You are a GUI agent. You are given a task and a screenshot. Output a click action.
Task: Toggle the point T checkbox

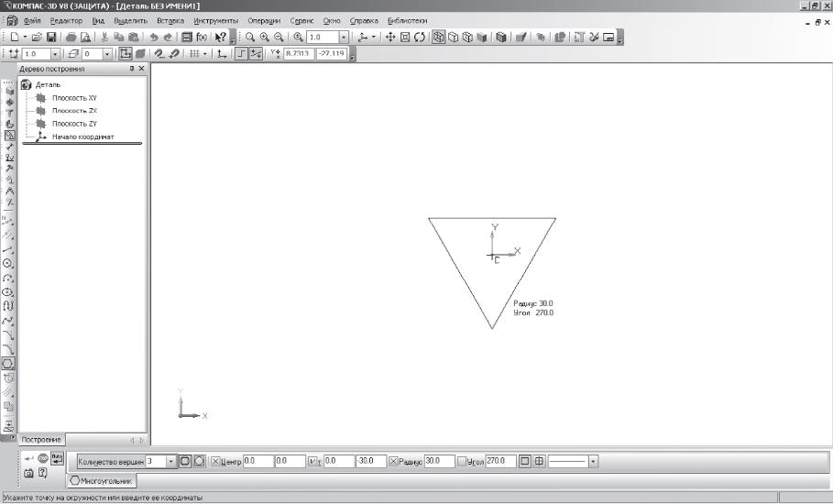(312, 462)
